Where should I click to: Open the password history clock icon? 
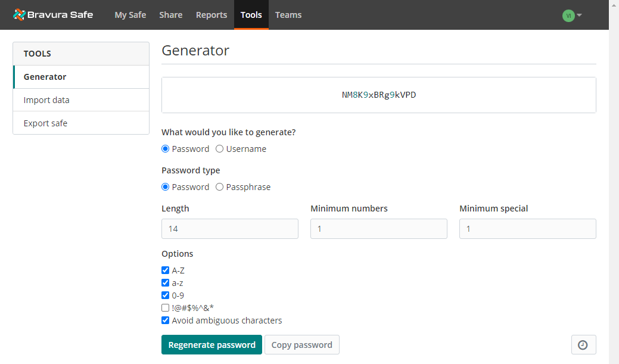(x=583, y=344)
